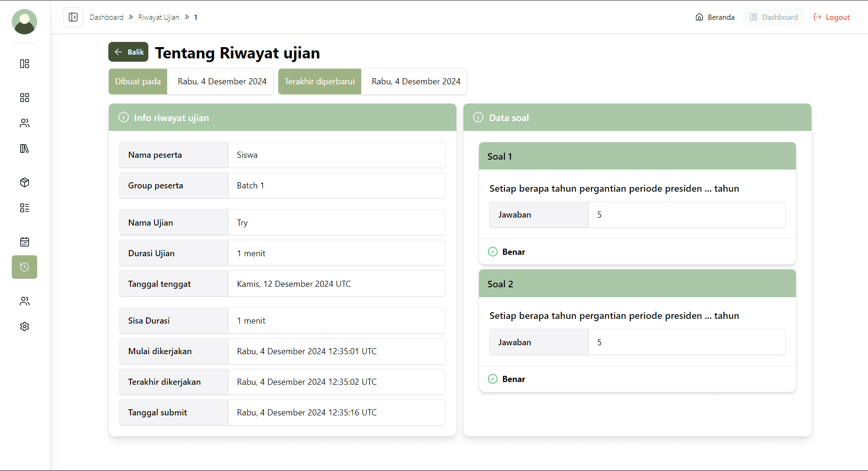Click the Logout link
The width and height of the screenshot is (868, 471).
(x=832, y=17)
